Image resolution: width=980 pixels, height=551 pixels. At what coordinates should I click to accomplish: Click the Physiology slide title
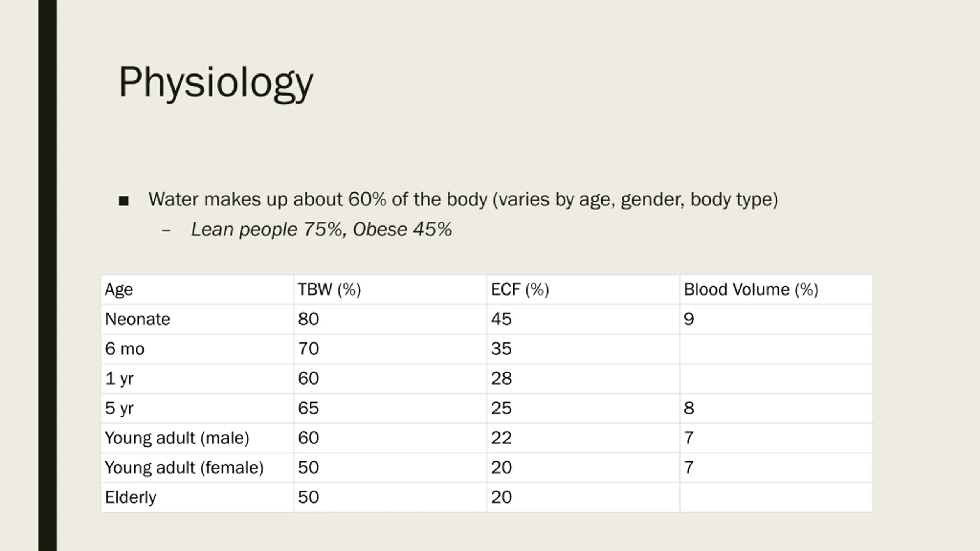tap(216, 83)
